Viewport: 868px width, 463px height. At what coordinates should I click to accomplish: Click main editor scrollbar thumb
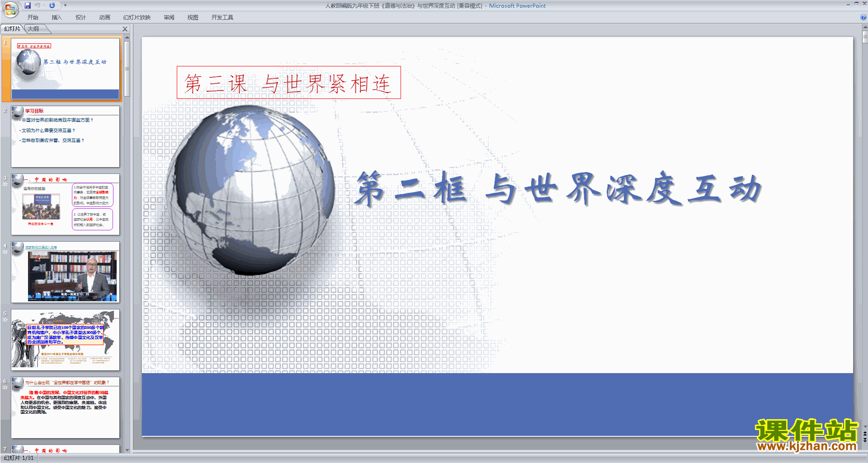(865, 37)
